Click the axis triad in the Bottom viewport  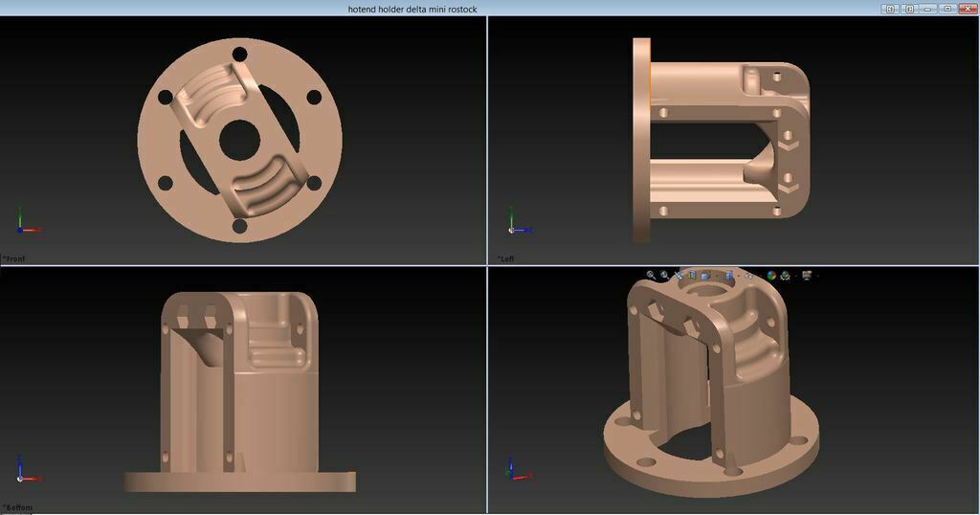28,469
